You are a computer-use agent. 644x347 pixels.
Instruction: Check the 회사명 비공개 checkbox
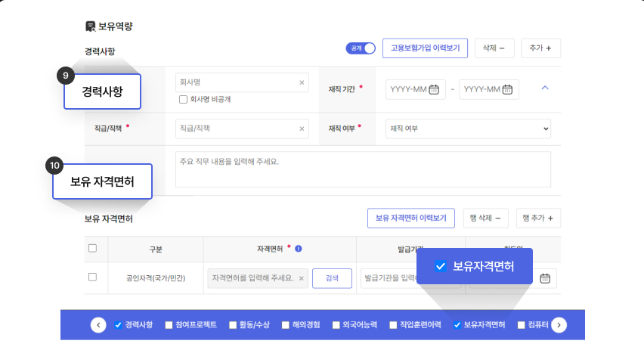[x=183, y=99]
